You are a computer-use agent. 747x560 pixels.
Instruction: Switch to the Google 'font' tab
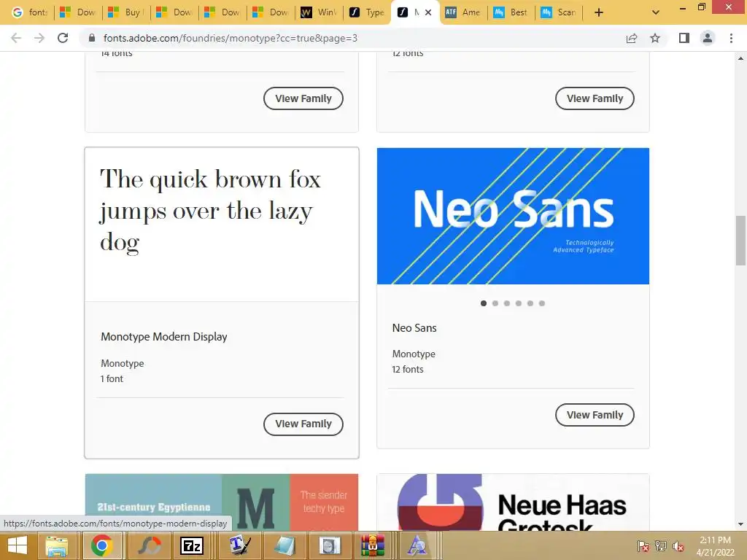(x=29, y=12)
